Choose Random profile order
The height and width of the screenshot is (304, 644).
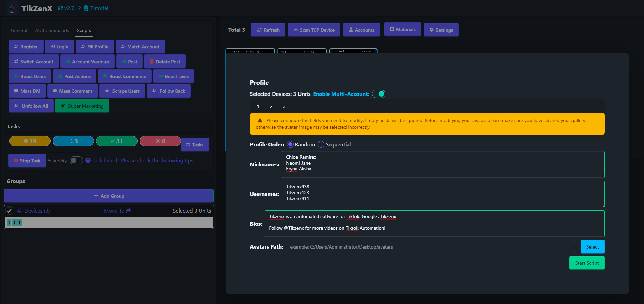point(290,144)
